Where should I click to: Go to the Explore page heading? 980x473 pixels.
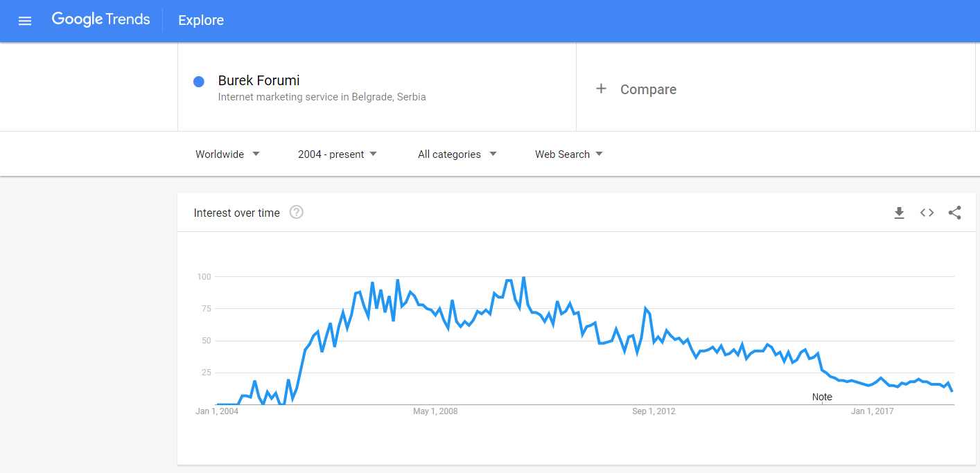(201, 20)
